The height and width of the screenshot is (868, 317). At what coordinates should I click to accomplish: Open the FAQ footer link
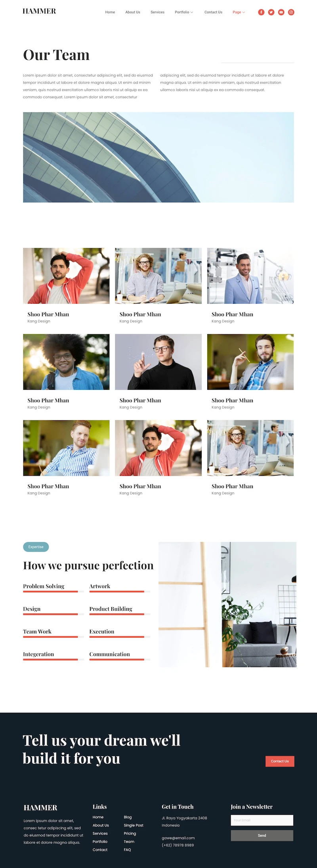coord(127,849)
